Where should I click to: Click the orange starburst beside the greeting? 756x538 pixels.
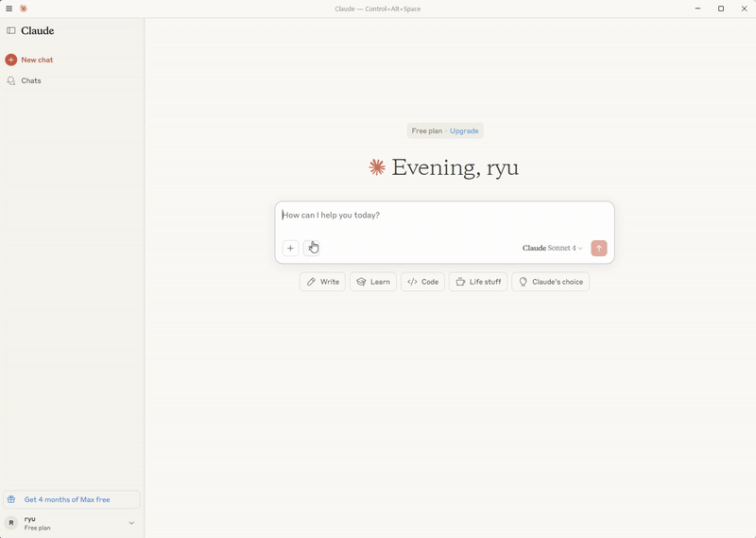[377, 167]
